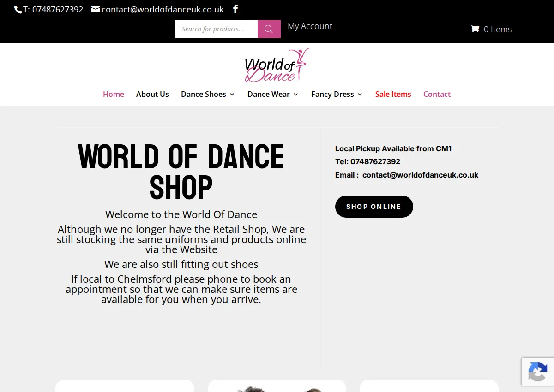Click the reCAPTCHA badge
Screen dimensions: 554x392
538,372
